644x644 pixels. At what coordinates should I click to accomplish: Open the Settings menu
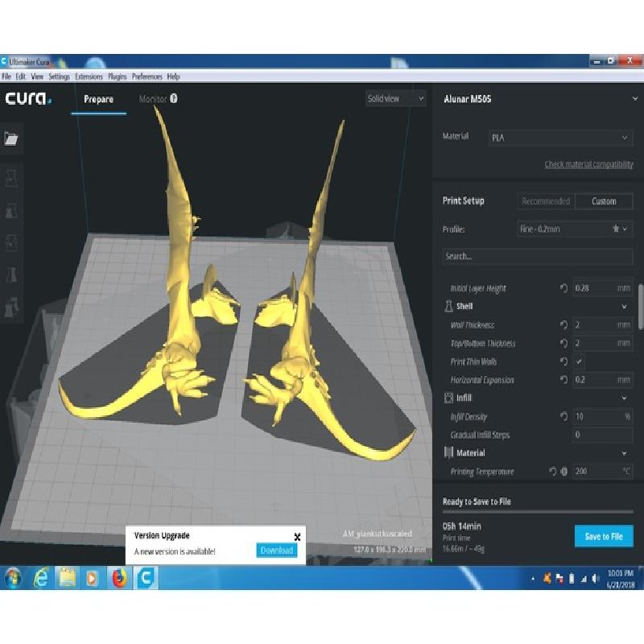tap(59, 76)
